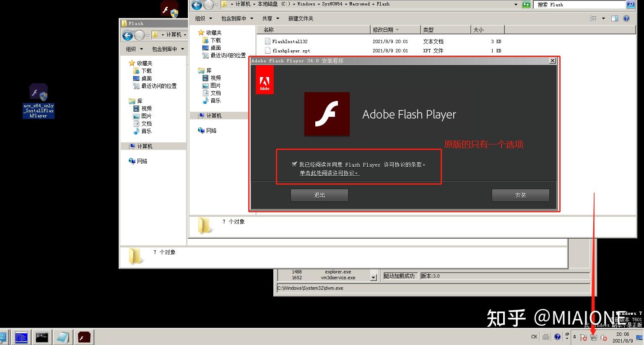The image size is (644, 345).
Task: Open 包含到库中 in rear Flash window
Action: click(x=168, y=49)
